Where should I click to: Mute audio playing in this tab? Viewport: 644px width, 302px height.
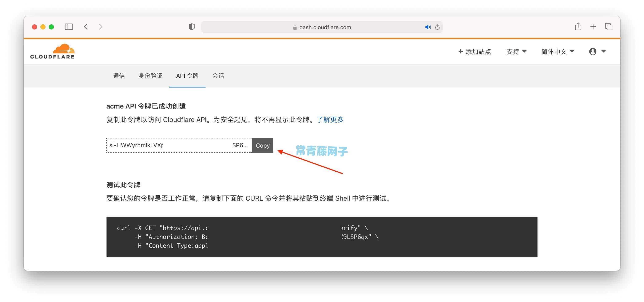(x=428, y=27)
